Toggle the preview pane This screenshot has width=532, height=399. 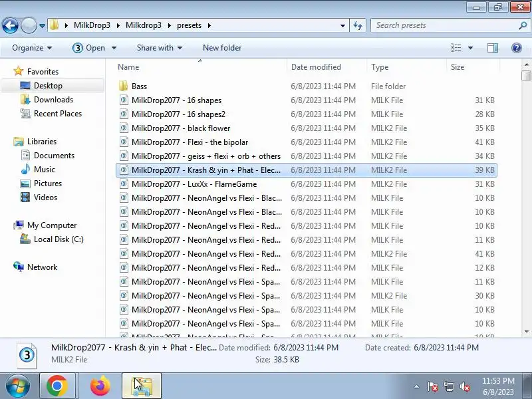point(493,48)
